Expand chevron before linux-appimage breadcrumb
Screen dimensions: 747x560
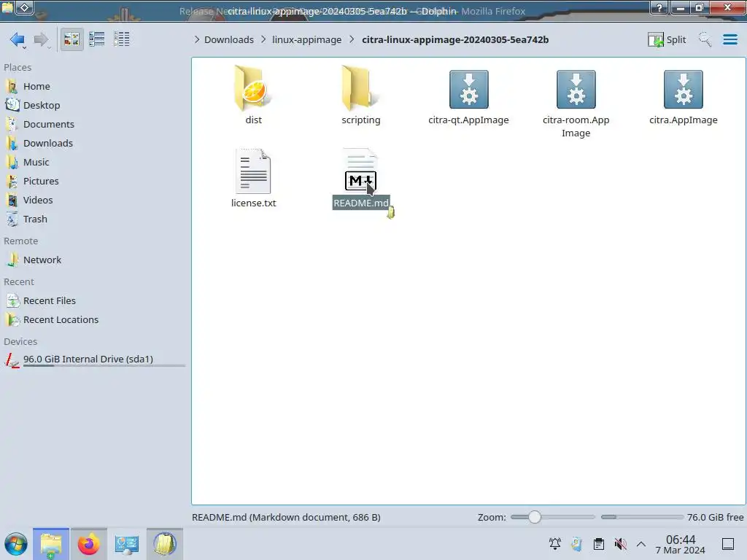point(263,39)
